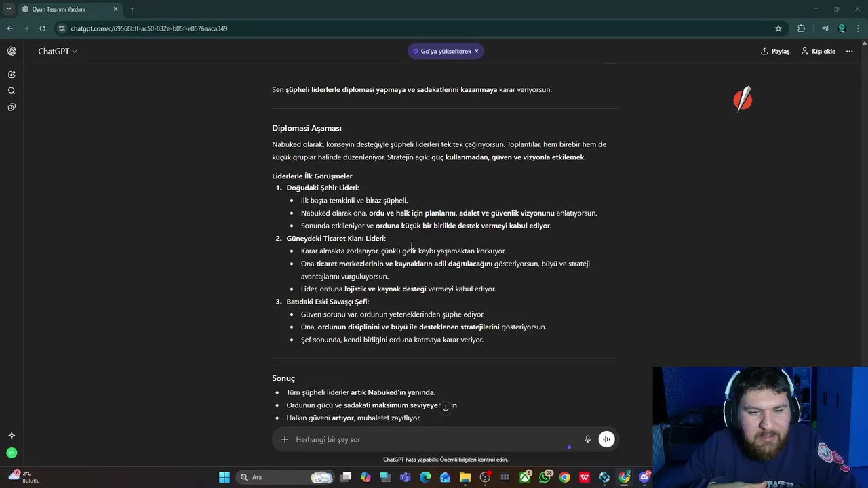The width and height of the screenshot is (868, 488).
Task: Expand the tab search dropdown
Action: (9, 9)
